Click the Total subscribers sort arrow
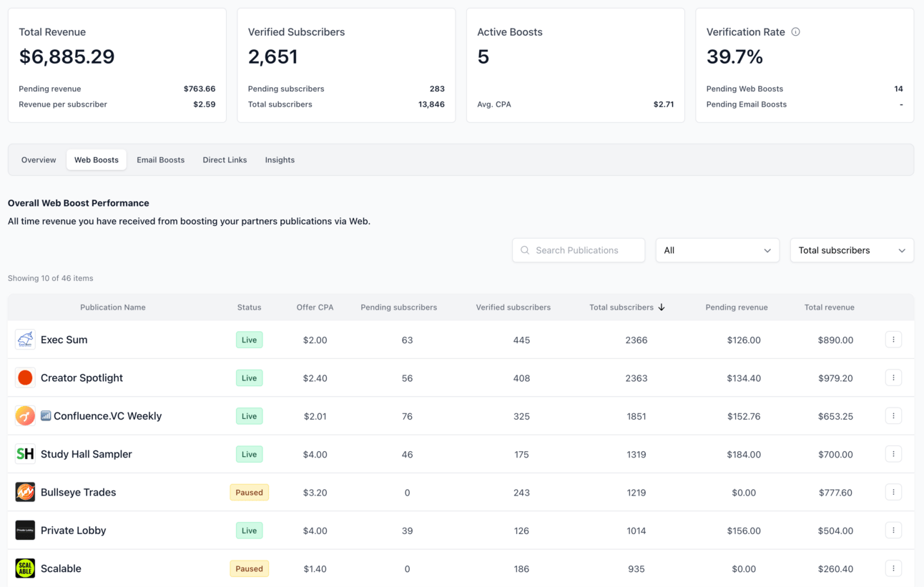924x587 pixels. 662,307
